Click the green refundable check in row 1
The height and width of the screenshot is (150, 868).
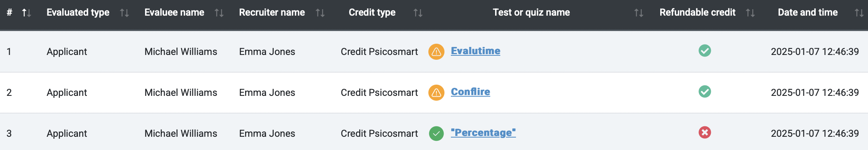point(704,51)
